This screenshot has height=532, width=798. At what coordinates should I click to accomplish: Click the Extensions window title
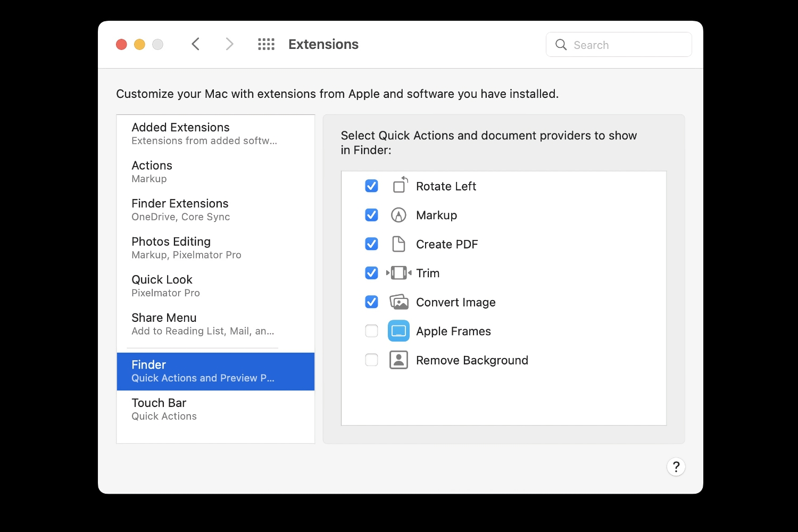click(x=323, y=44)
